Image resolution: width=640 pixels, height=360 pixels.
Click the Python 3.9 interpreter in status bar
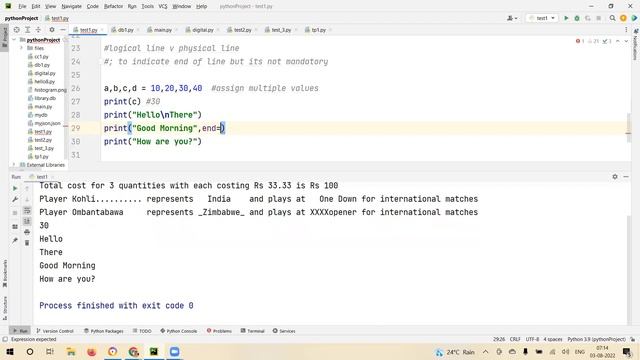pyautogui.click(x=596, y=340)
